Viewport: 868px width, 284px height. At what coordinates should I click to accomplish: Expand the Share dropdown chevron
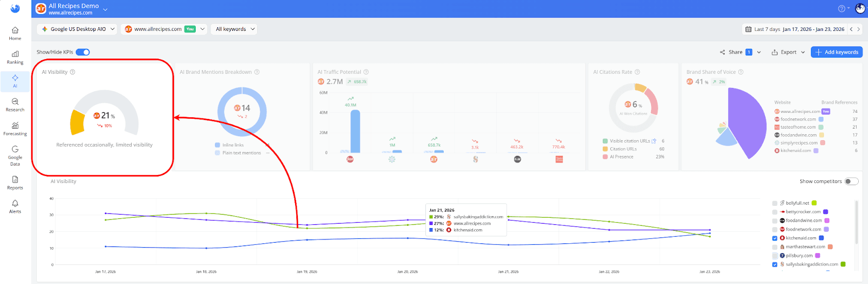759,52
